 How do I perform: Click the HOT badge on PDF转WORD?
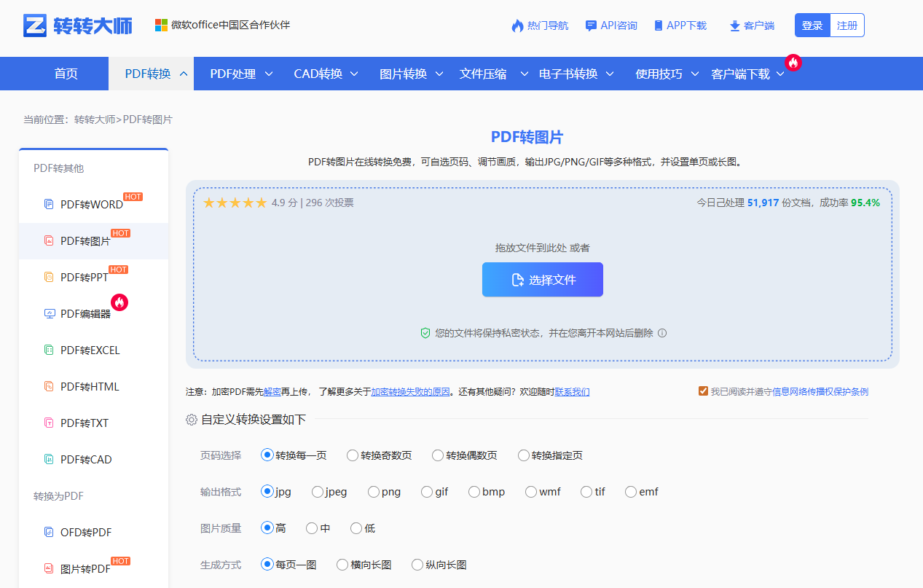[x=133, y=197]
